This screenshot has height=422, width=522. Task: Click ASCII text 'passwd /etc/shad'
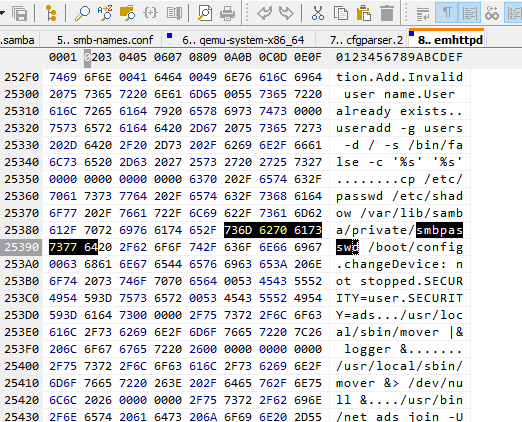tap(399, 196)
